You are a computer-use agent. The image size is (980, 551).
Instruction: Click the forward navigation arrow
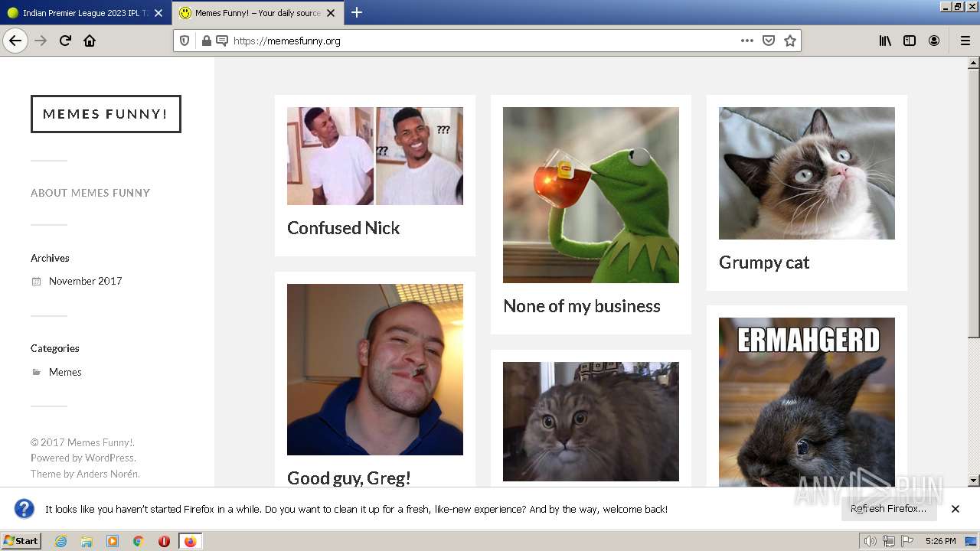(41, 41)
